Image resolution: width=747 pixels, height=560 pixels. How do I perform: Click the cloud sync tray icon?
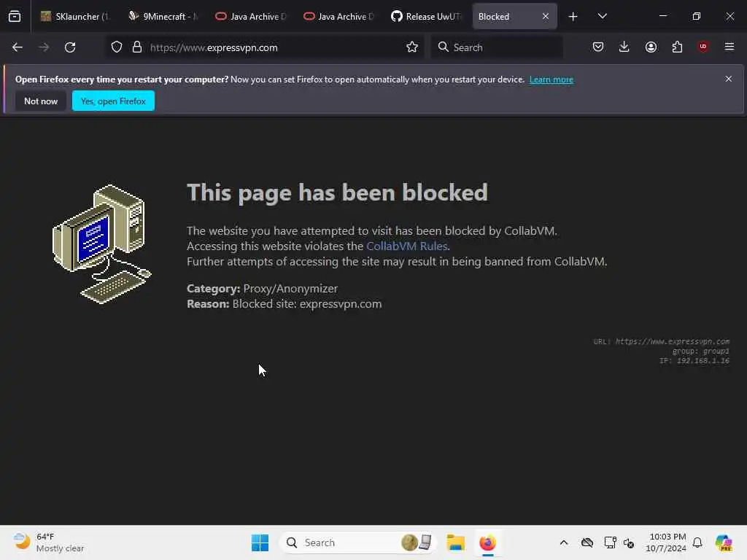click(587, 542)
